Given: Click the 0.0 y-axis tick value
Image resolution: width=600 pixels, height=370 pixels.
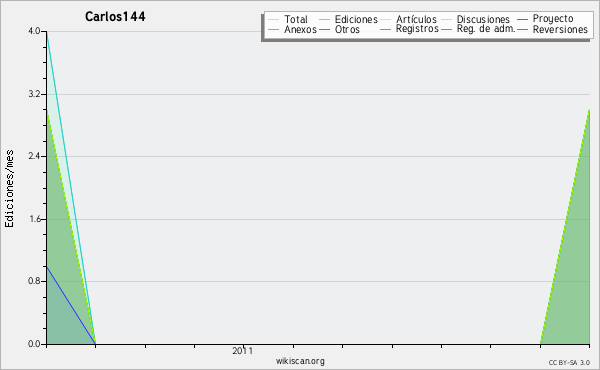Looking at the screenshot, I should 34,344.
